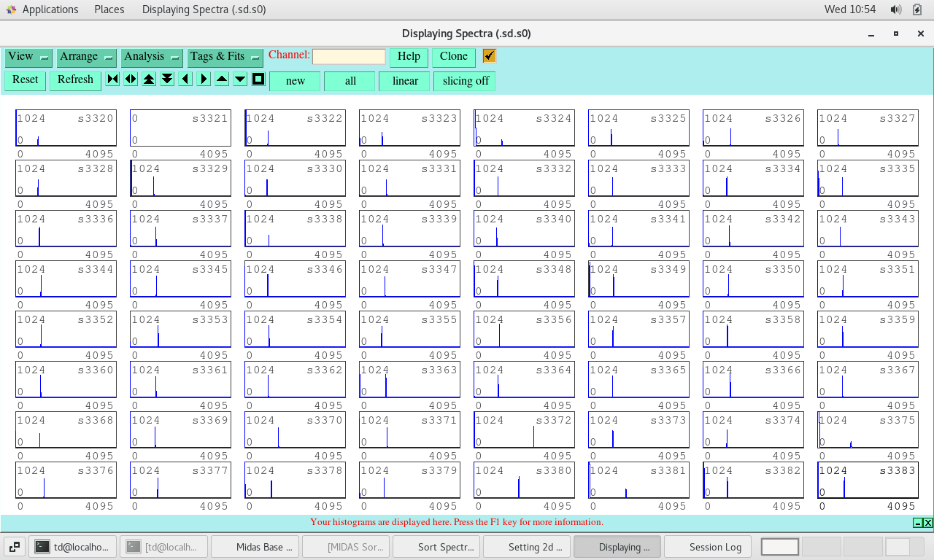Click the Clone button
The width and height of the screenshot is (934, 560).
click(453, 57)
